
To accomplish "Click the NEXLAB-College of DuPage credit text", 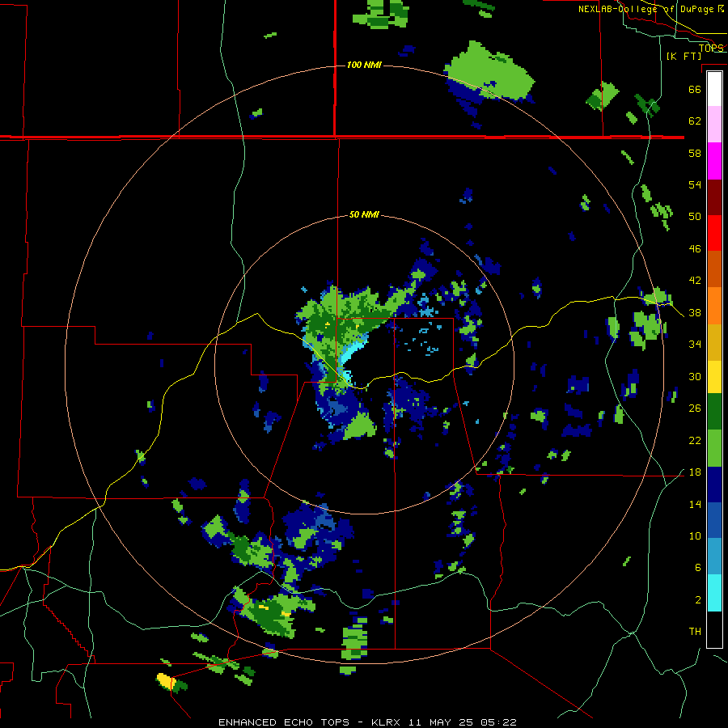I will [647, 9].
